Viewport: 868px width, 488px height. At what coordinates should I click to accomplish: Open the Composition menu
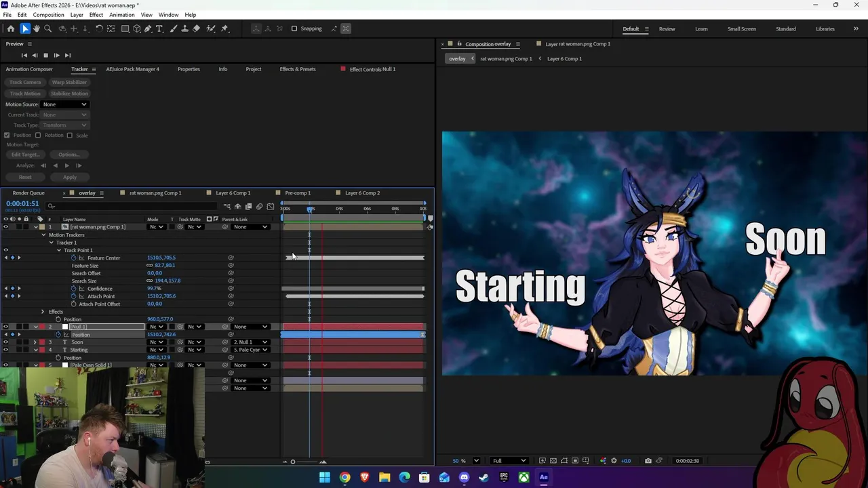pos(48,15)
